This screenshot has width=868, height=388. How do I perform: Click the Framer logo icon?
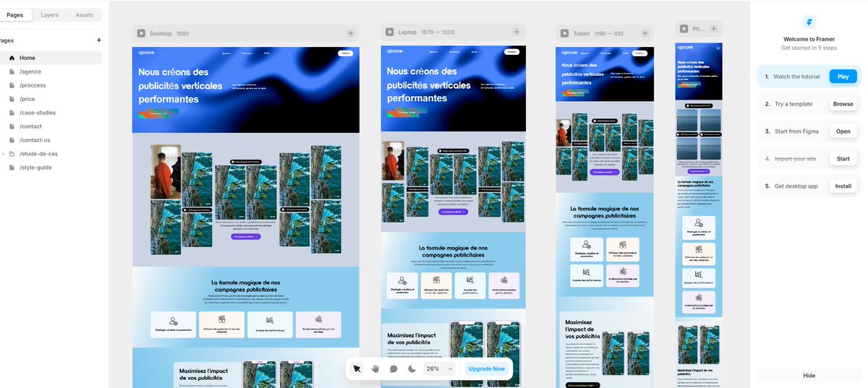(809, 22)
